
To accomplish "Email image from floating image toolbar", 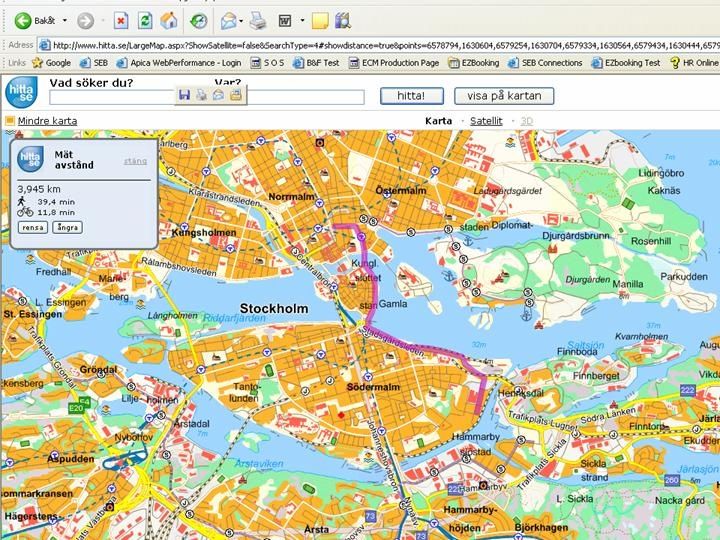I will (219, 95).
